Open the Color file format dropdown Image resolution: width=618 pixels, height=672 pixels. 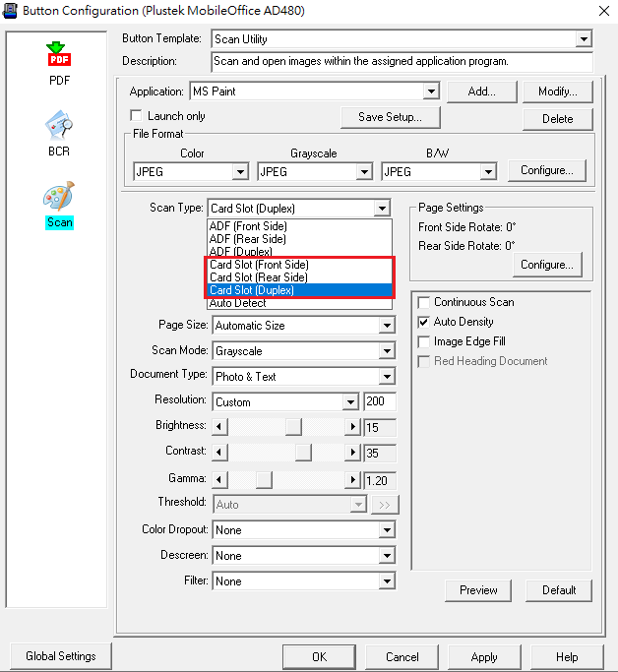tap(240, 172)
